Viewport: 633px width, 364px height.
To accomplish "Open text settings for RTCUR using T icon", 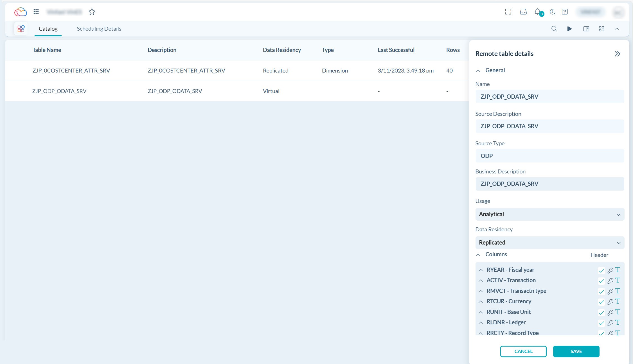I will pyautogui.click(x=618, y=302).
